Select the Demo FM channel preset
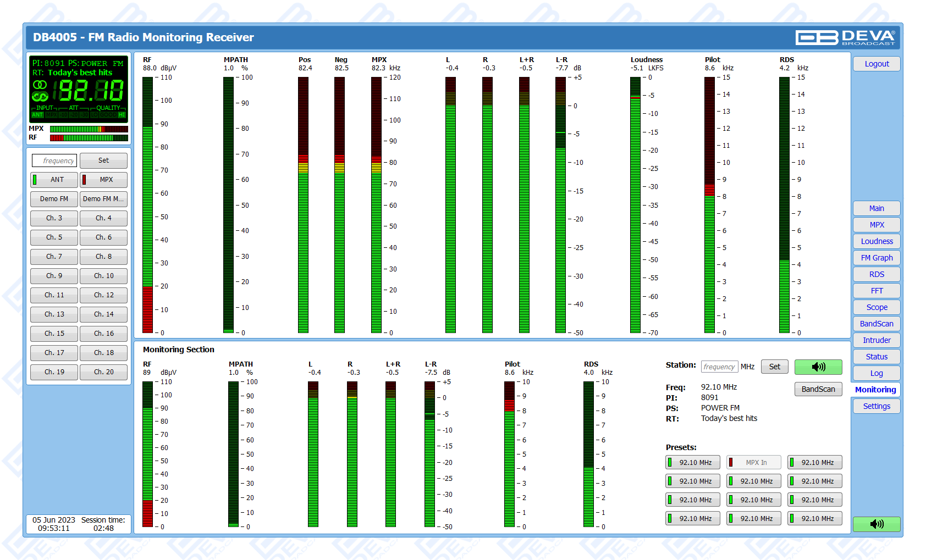Viewport: 926px width, 560px height. 54,199
